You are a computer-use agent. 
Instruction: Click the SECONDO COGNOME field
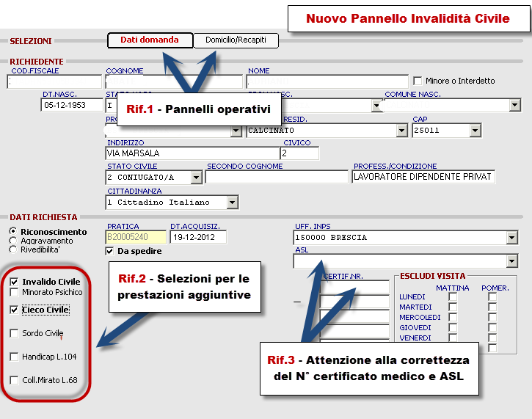click(277, 177)
